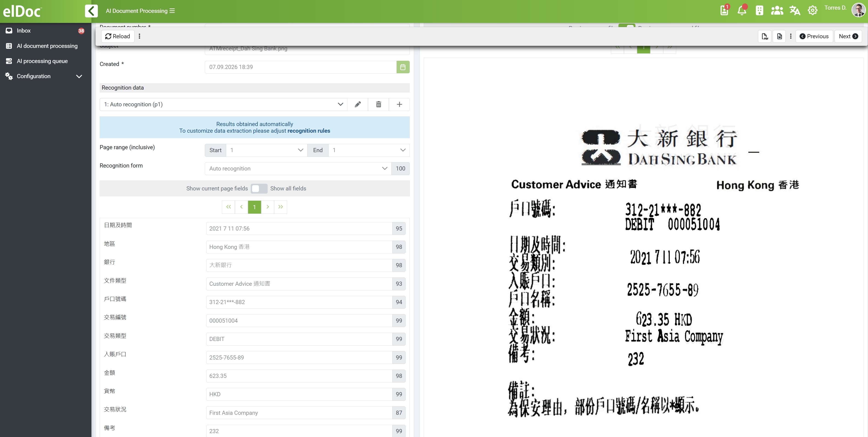Click the 2525-7655-89 account field
The height and width of the screenshot is (437, 868).
point(299,357)
